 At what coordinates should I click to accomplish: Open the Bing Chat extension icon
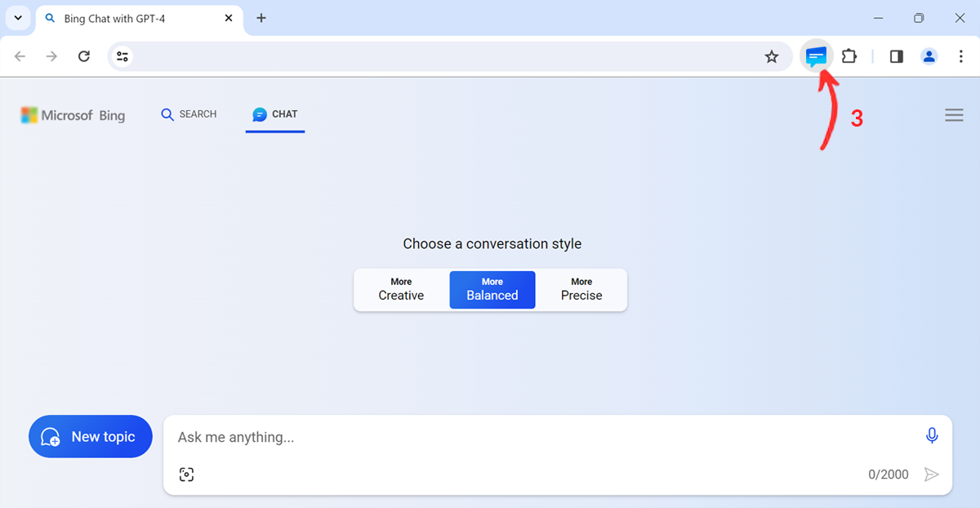(816, 56)
